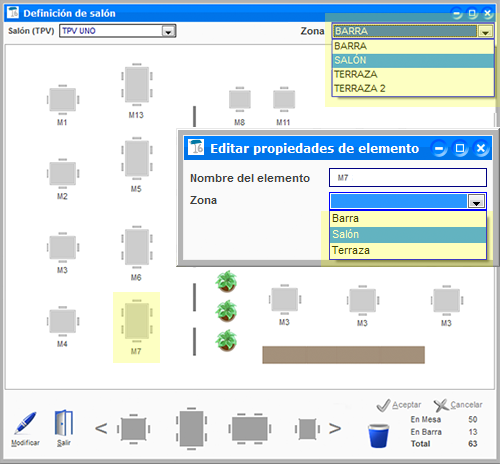
Task: Toggle the dialog's Zona dropdown arrow
Action: pos(476,201)
